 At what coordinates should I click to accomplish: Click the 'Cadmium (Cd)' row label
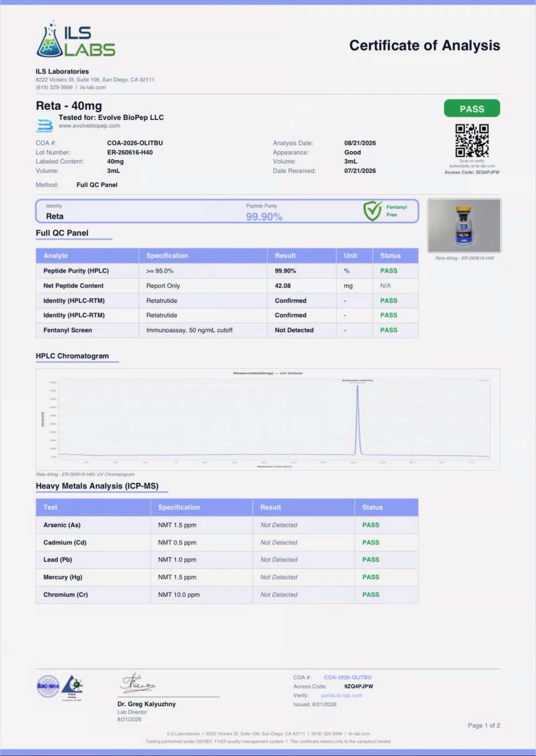tap(65, 542)
